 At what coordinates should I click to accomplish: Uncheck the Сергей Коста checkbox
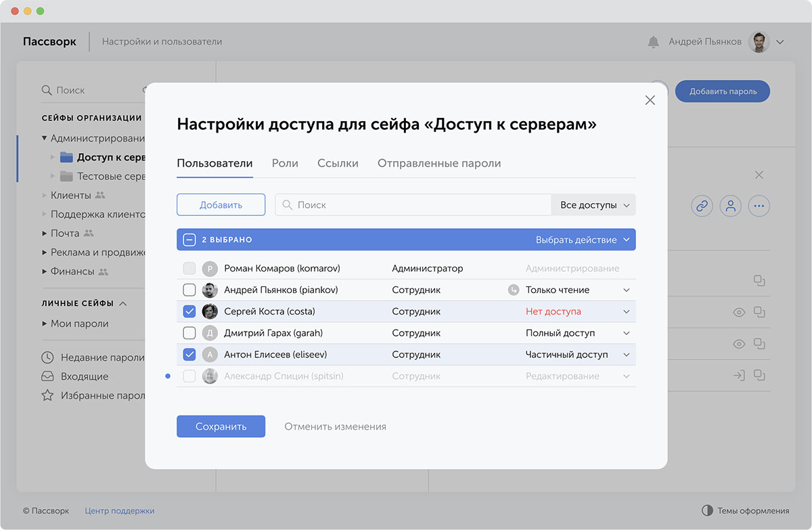[189, 311]
